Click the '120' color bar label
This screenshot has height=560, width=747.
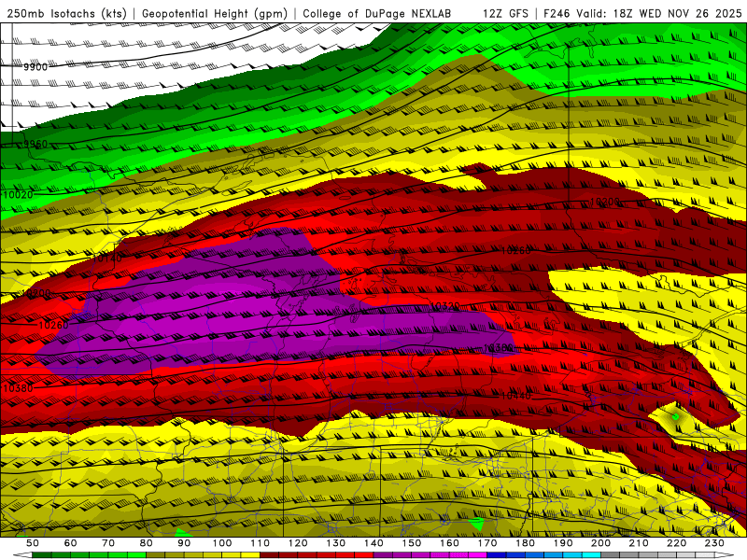(x=298, y=543)
